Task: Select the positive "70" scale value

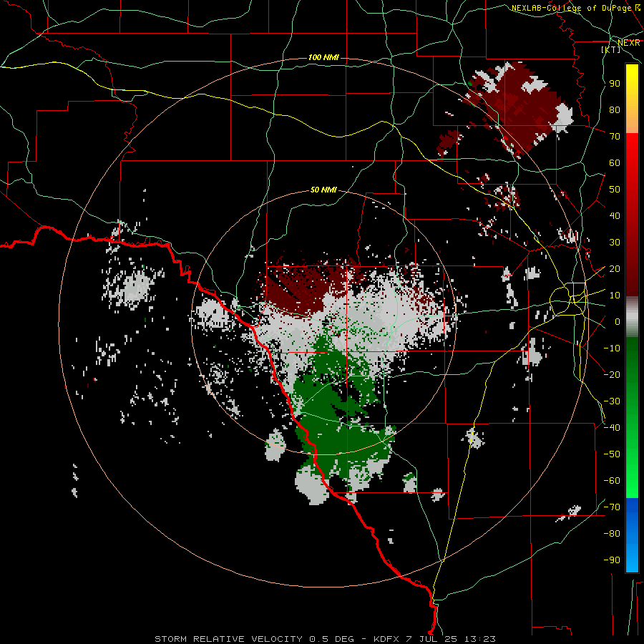Action: (x=615, y=137)
